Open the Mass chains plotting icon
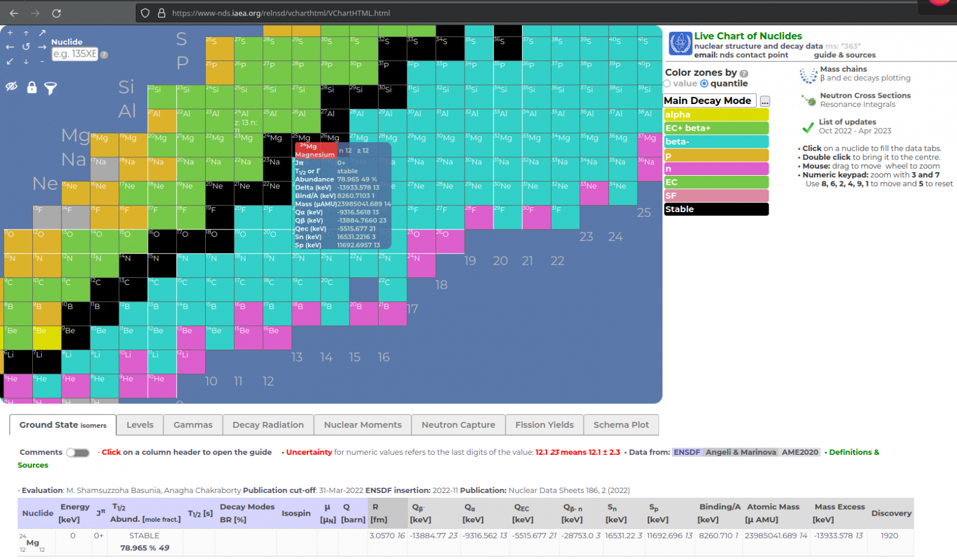 pyautogui.click(x=808, y=75)
